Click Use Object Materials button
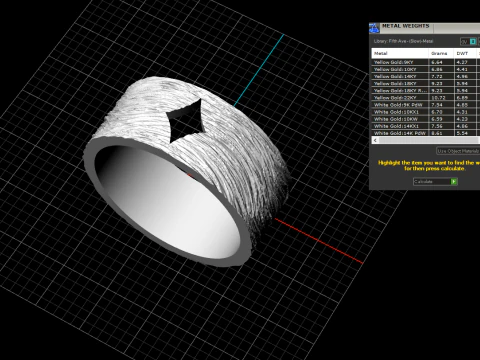 pos(458,151)
